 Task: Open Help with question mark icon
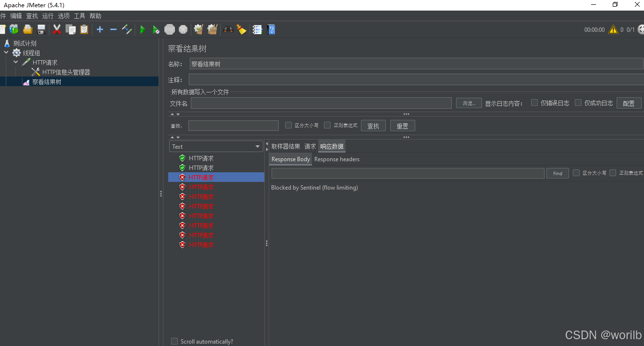point(271,29)
